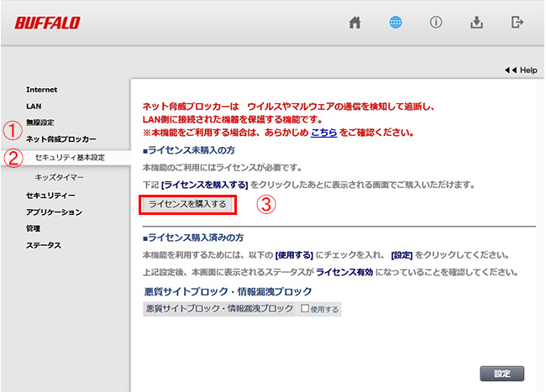
Task: Open the Internet menu item
Action: 42,89
